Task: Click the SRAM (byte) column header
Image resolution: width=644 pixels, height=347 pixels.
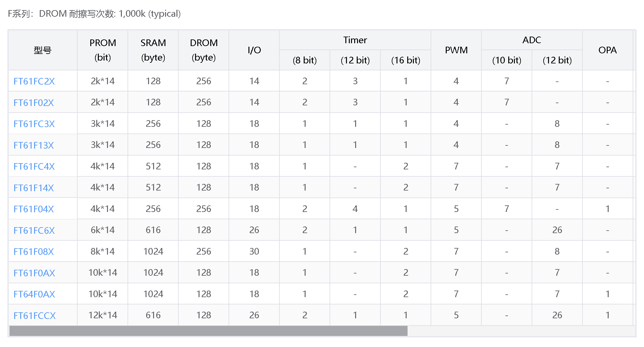Action: point(153,50)
